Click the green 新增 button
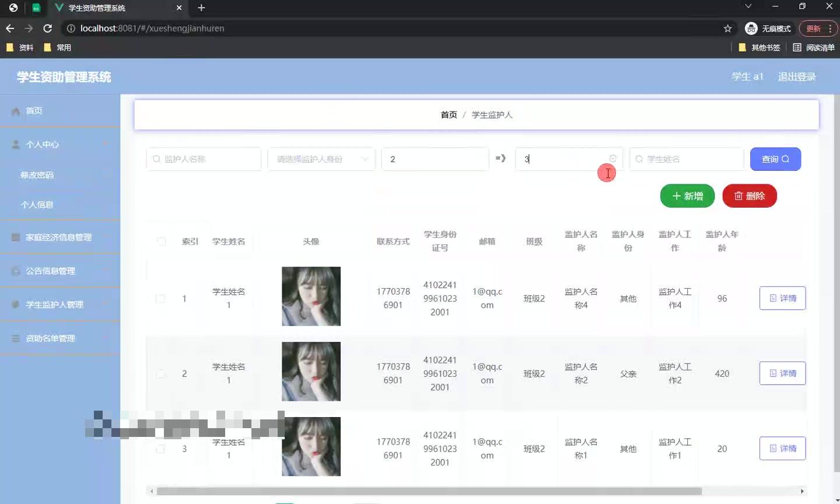 click(687, 195)
